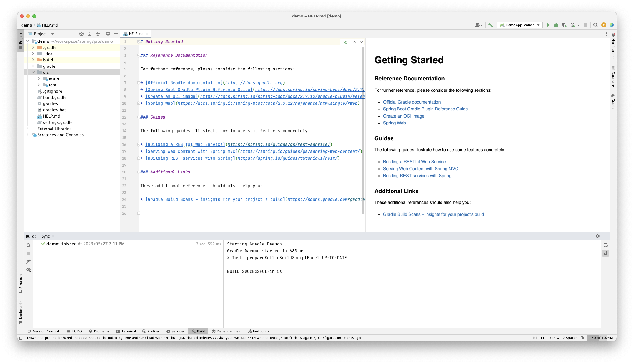Viewport: 634px width, 364px height.
Task: Open the Problems tool tab
Action: [99, 331]
